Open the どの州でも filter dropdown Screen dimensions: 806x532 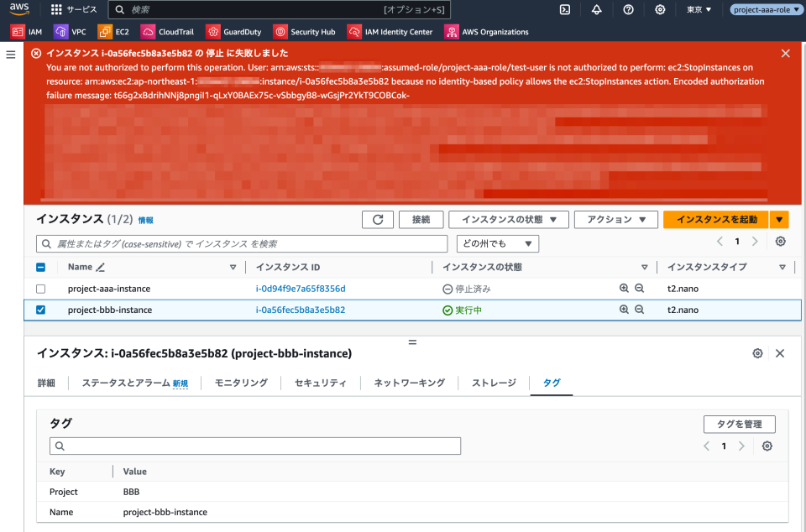[499, 243]
